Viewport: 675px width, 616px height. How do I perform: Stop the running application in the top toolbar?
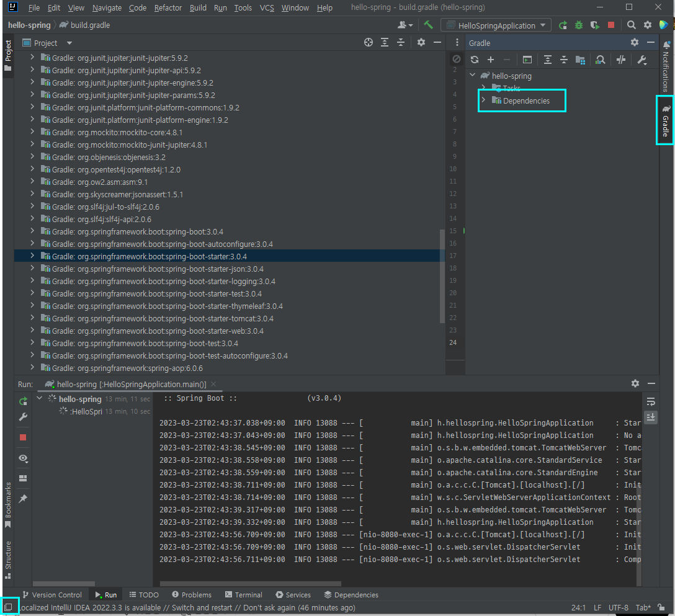point(611,25)
